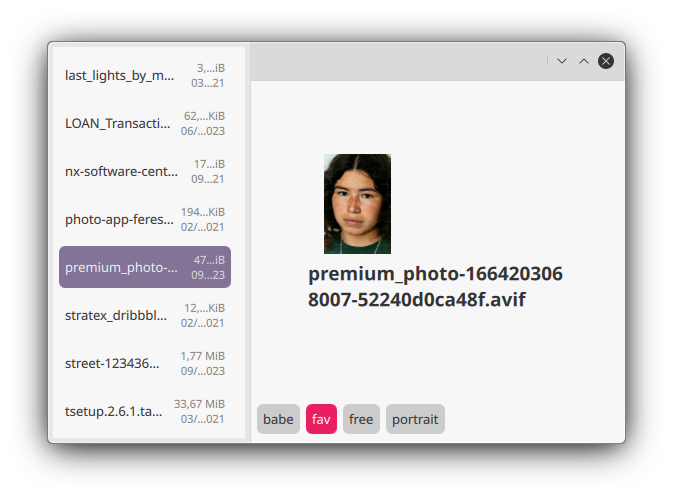Toggle the free tag chip
The height and width of the screenshot is (497, 673).
coord(361,419)
